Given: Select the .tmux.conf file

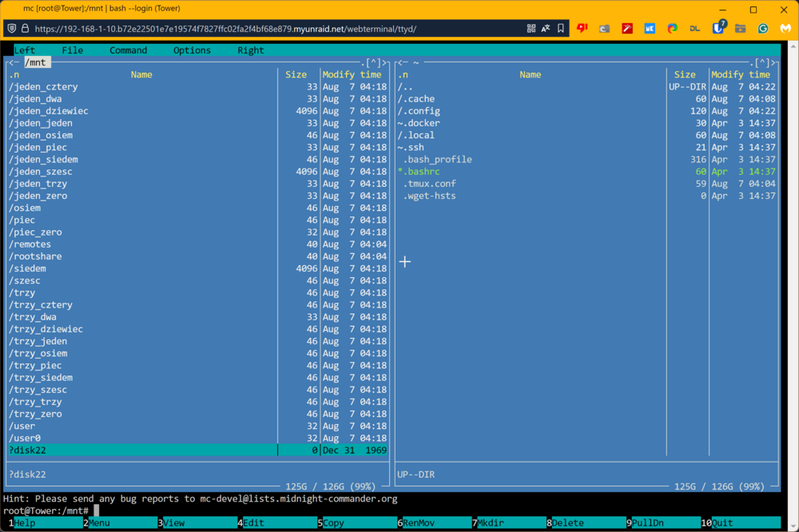Looking at the screenshot, I should [x=586, y=184].
